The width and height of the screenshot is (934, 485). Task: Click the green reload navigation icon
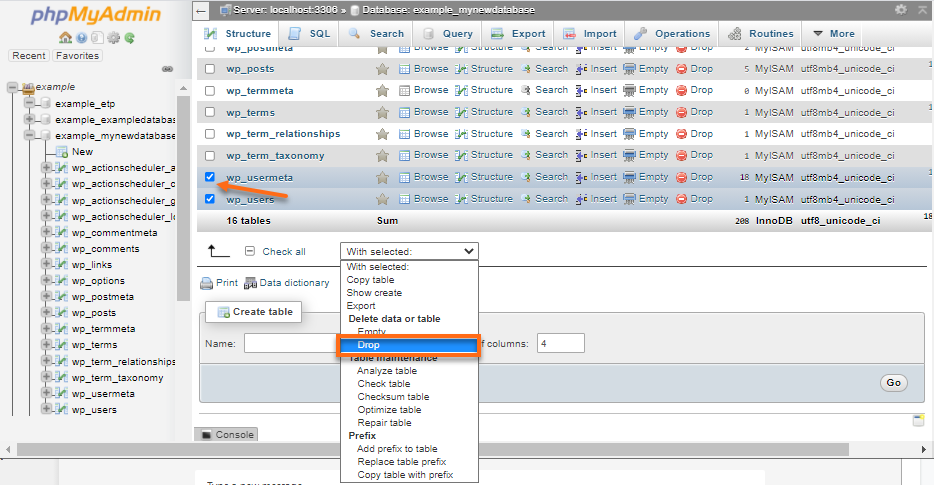[x=129, y=38]
